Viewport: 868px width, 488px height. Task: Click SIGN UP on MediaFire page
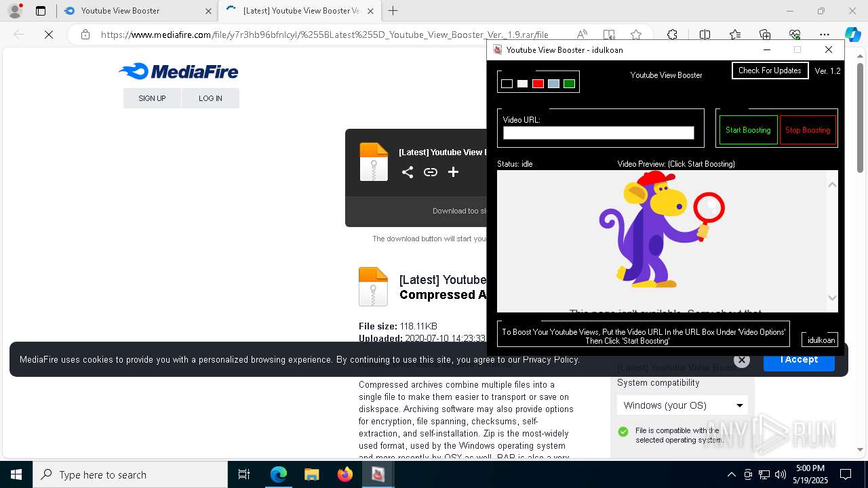(152, 98)
